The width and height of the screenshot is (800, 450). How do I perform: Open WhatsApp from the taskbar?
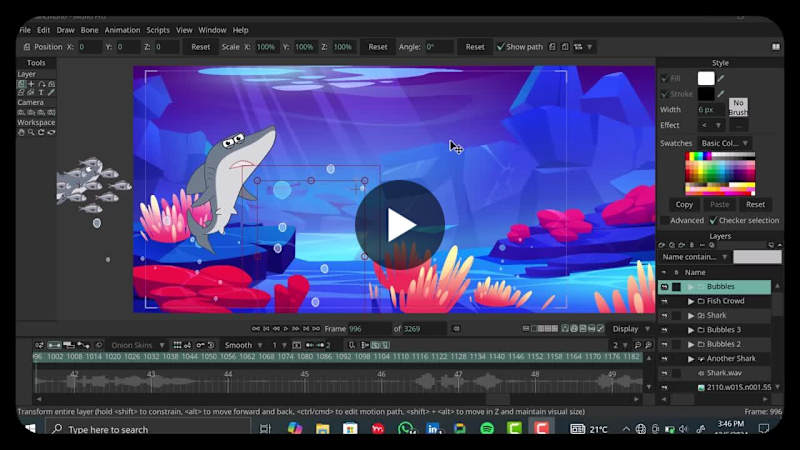(406, 429)
